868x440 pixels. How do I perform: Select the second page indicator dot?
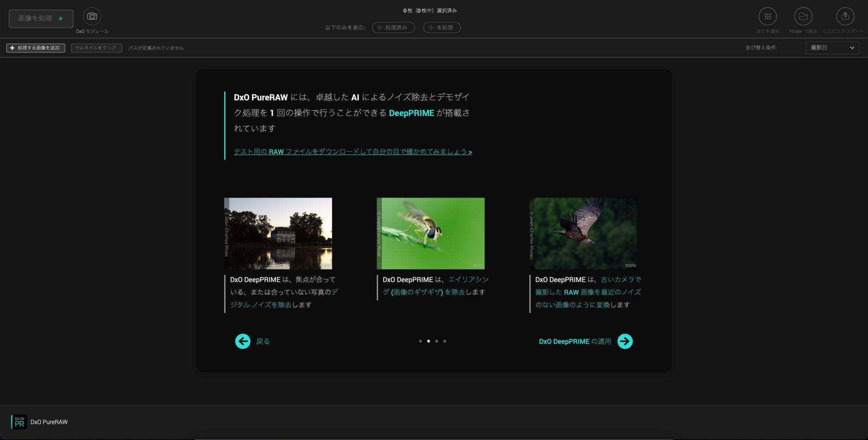pos(428,341)
